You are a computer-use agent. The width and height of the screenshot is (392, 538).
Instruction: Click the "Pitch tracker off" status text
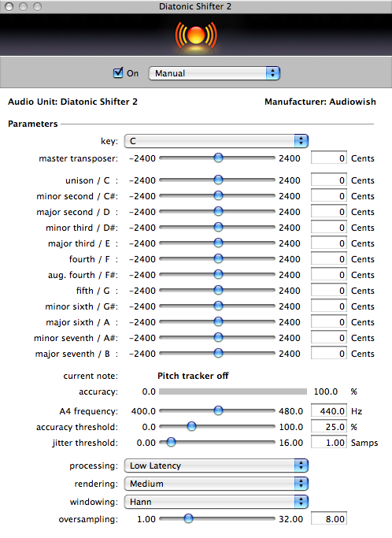[193, 376]
